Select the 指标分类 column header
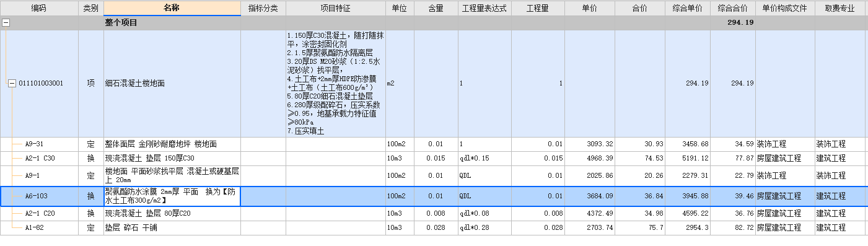Viewport: 868px width, 246px height. 263,8
